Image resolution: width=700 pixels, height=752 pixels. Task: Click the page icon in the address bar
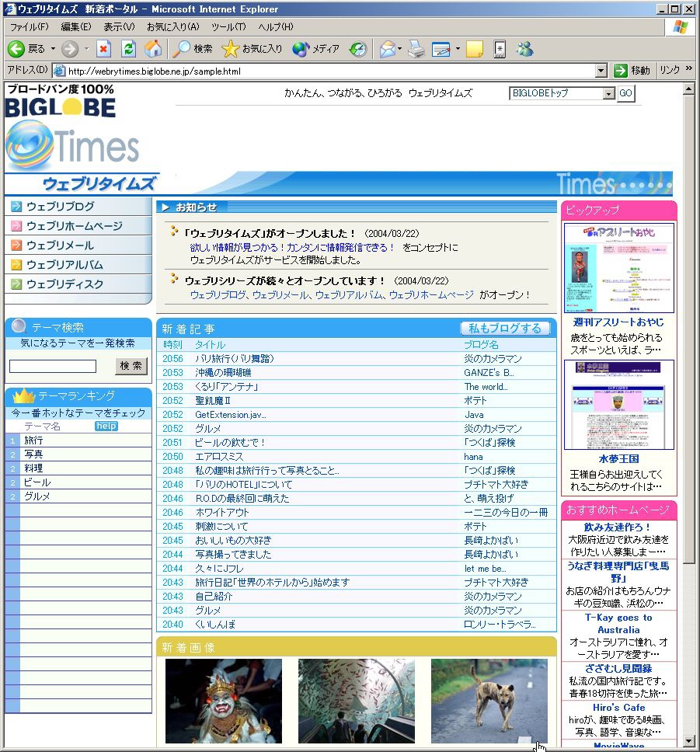point(60,71)
